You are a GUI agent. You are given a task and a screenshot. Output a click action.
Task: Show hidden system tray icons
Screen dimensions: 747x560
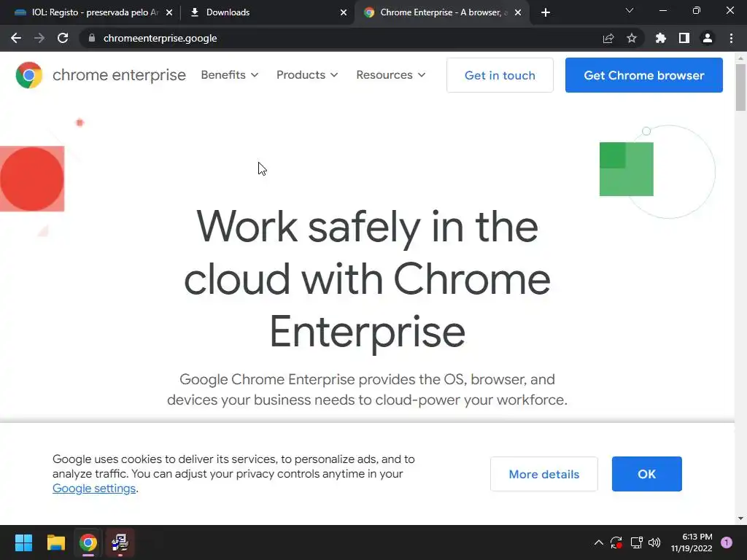click(598, 542)
